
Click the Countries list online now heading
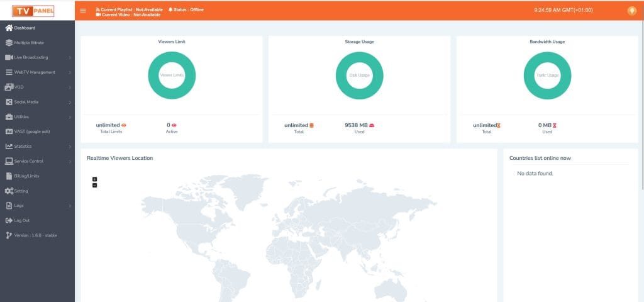(540, 158)
